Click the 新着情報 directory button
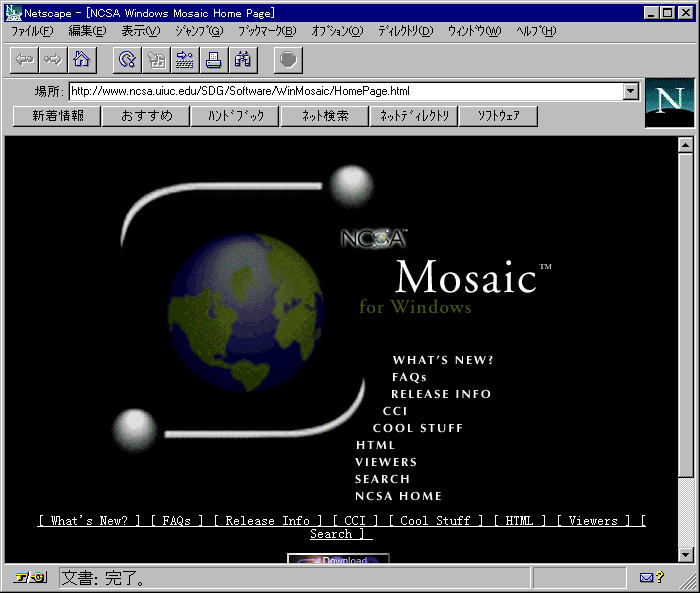 point(57,116)
